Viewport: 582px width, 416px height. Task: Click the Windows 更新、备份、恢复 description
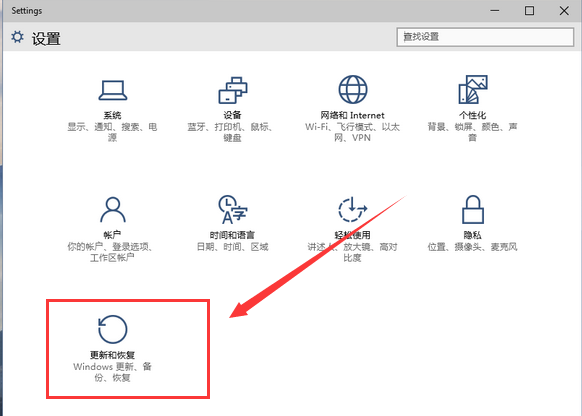coord(112,372)
